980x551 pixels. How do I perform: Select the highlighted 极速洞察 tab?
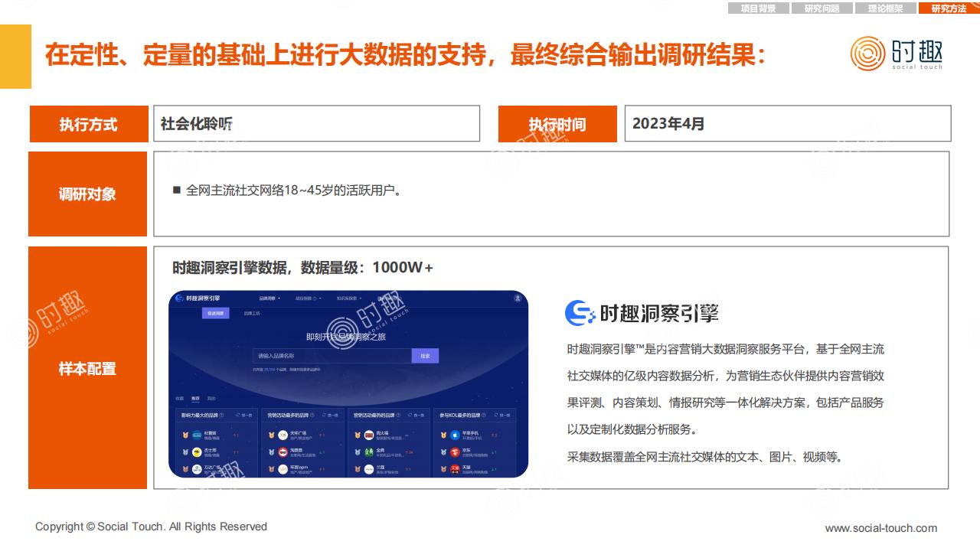(x=215, y=313)
